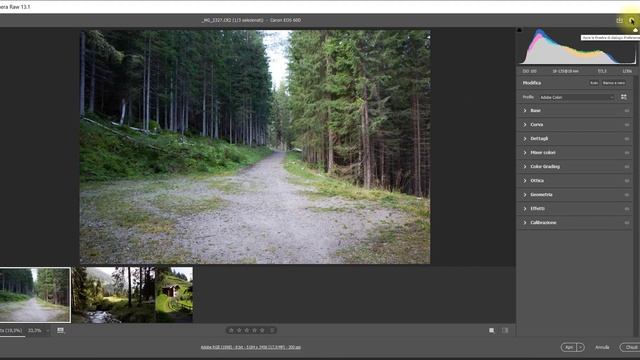Open the Apri button arrow options
640x360 pixels.
coord(580,347)
